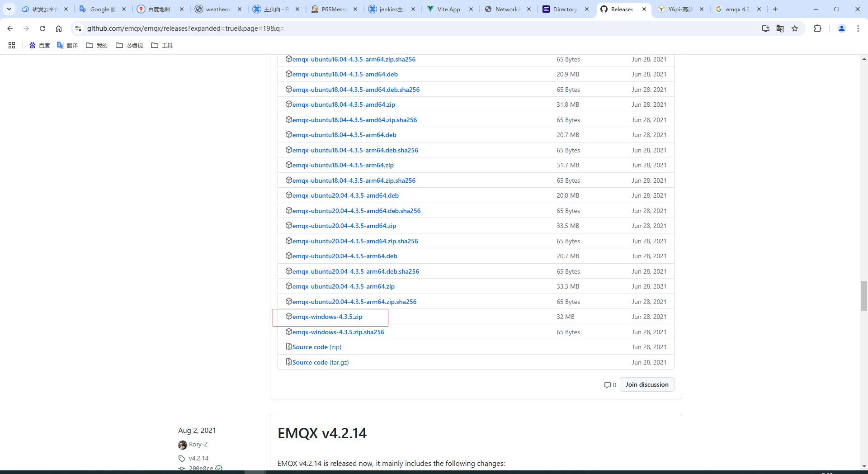Viewport: 868px width, 474px height.
Task: Click the browser back arrow
Action: tap(10, 28)
